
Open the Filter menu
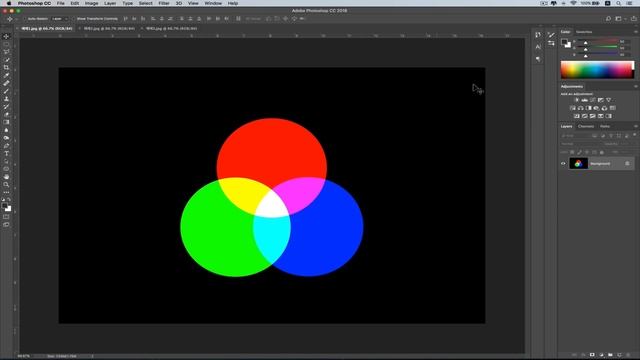[x=164, y=3]
